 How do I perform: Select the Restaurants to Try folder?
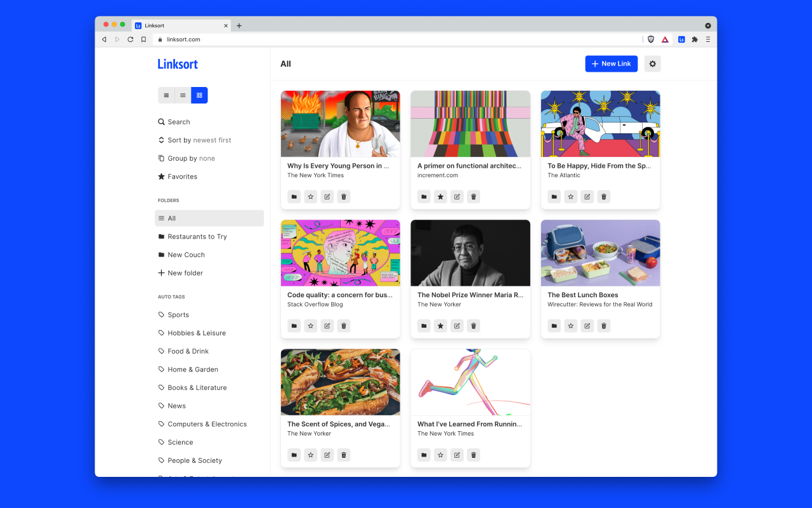click(x=199, y=236)
